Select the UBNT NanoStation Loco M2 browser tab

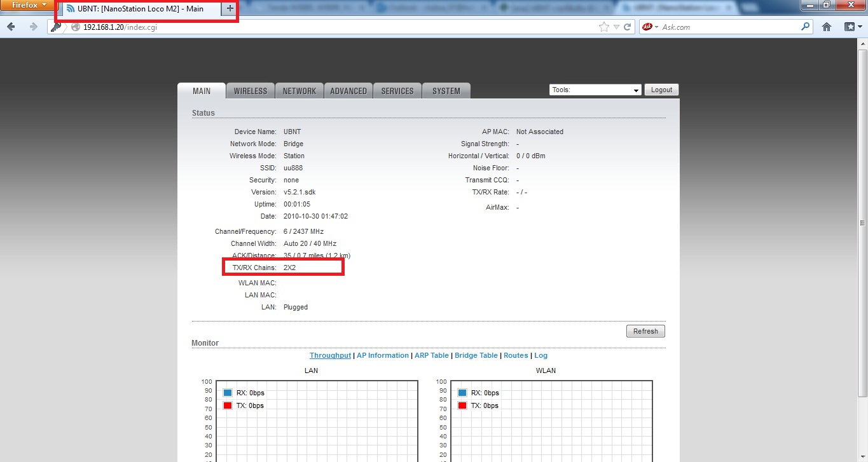point(140,9)
